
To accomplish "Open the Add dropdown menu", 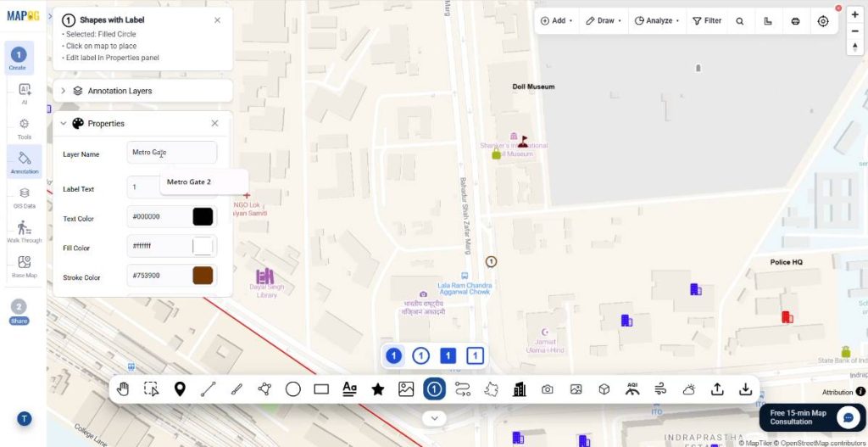I will tap(556, 20).
